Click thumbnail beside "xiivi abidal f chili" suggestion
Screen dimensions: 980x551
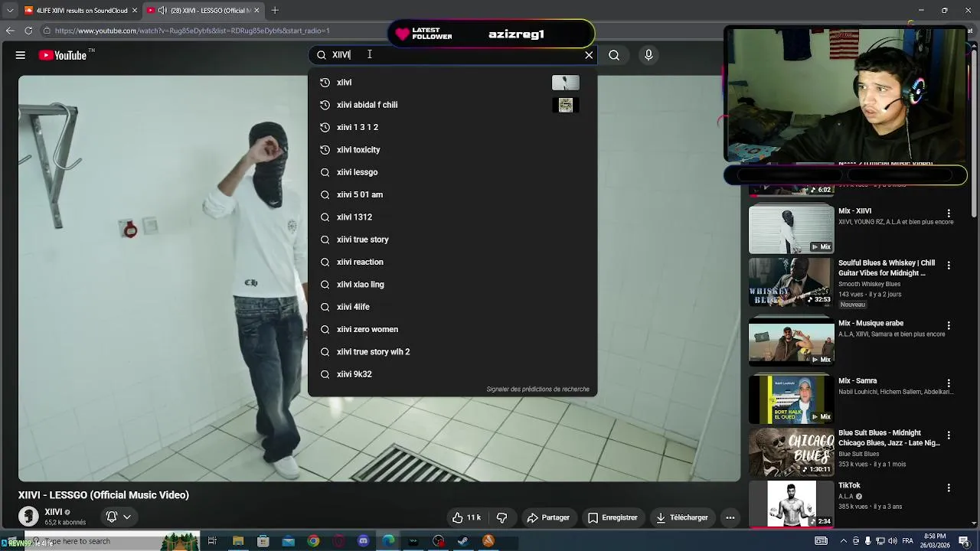pyautogui.click(x=566, y=106)
